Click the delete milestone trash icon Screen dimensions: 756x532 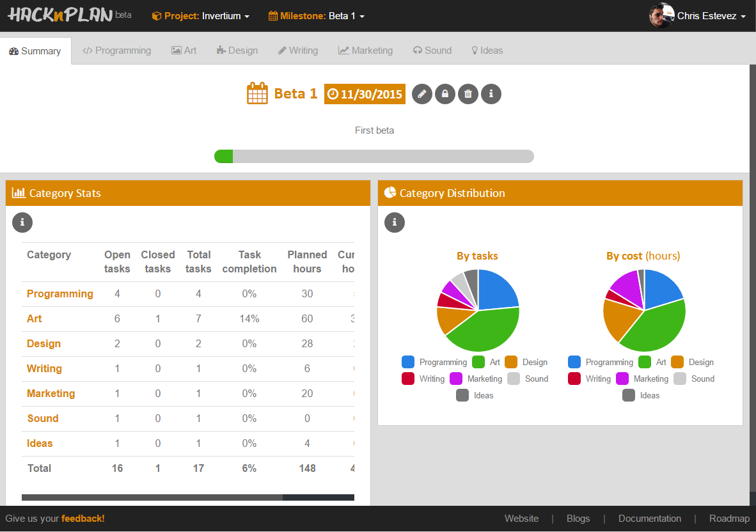tap(468, 94)
